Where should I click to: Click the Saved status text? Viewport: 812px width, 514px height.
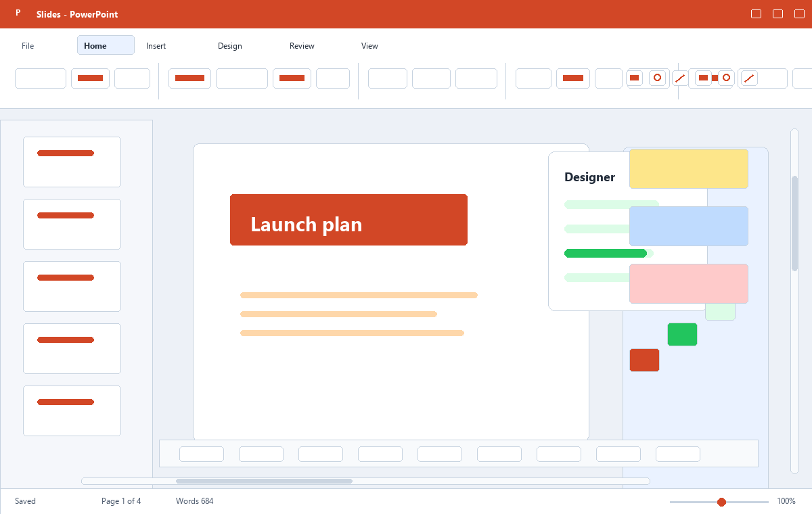[x=25, y=501]
